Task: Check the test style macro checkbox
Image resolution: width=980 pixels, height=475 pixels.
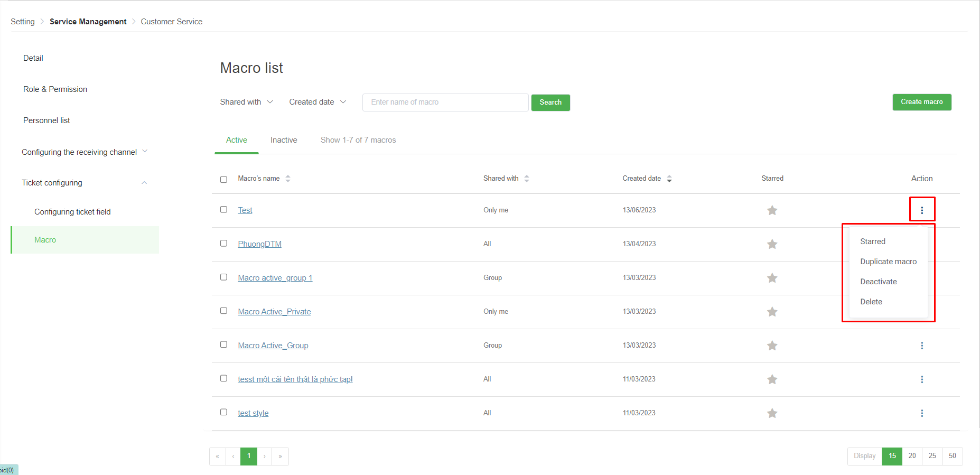Action: (223, 412)
